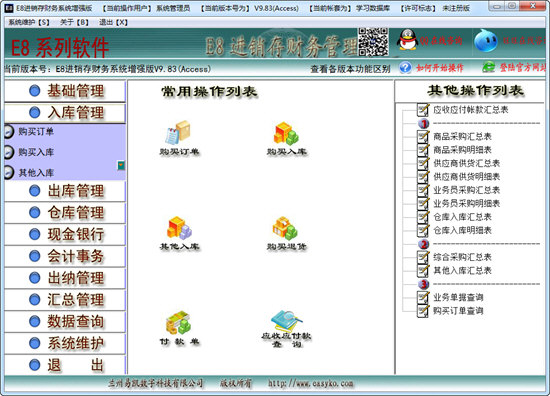
Task: Click the report icon beside 业务单据查询
Action: coord(423,297)
